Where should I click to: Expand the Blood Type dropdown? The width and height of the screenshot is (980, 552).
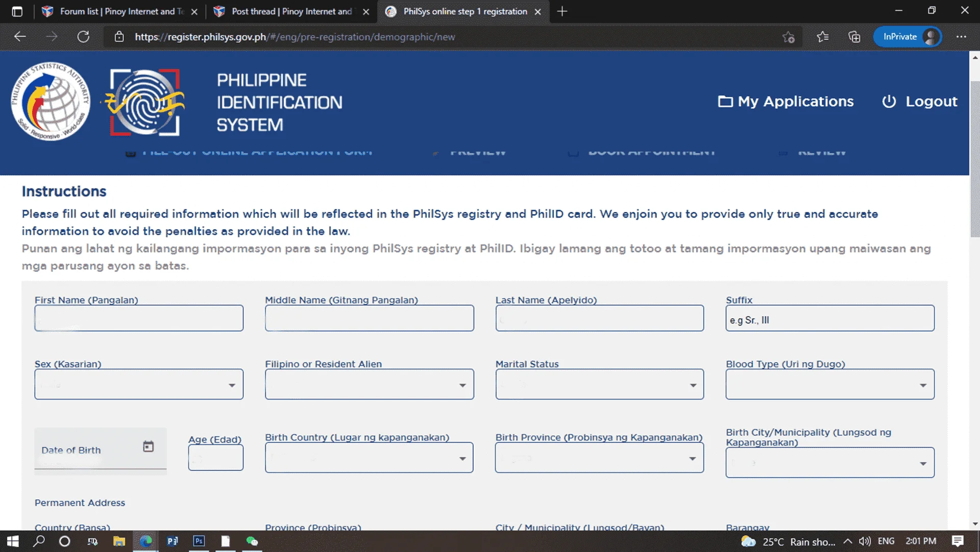830,384
